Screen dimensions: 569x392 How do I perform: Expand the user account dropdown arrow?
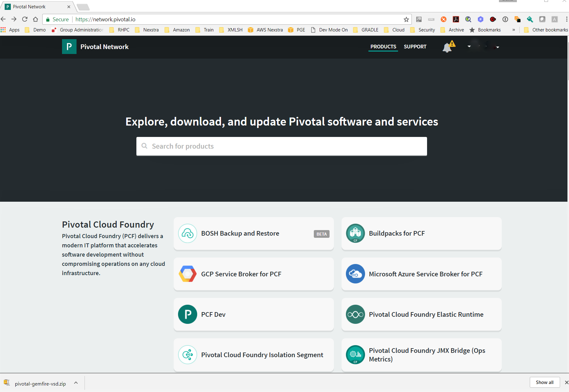(497, 47)
